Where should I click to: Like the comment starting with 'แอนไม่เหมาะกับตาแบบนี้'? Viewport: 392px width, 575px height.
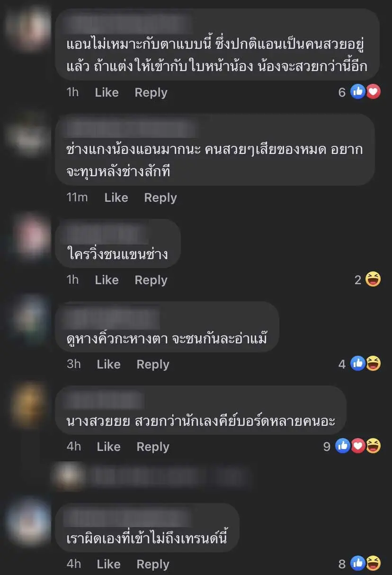pos(107,92)
